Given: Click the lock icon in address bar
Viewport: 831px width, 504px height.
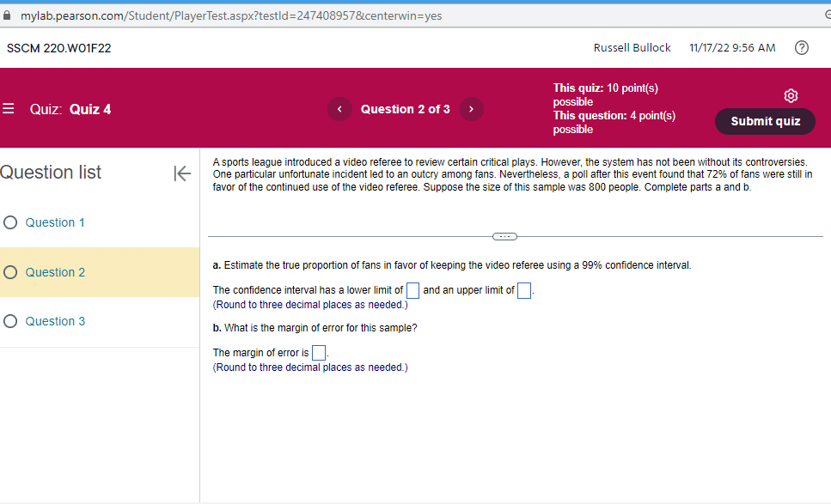Looking at the screenshot, I should tap(7, 15).
